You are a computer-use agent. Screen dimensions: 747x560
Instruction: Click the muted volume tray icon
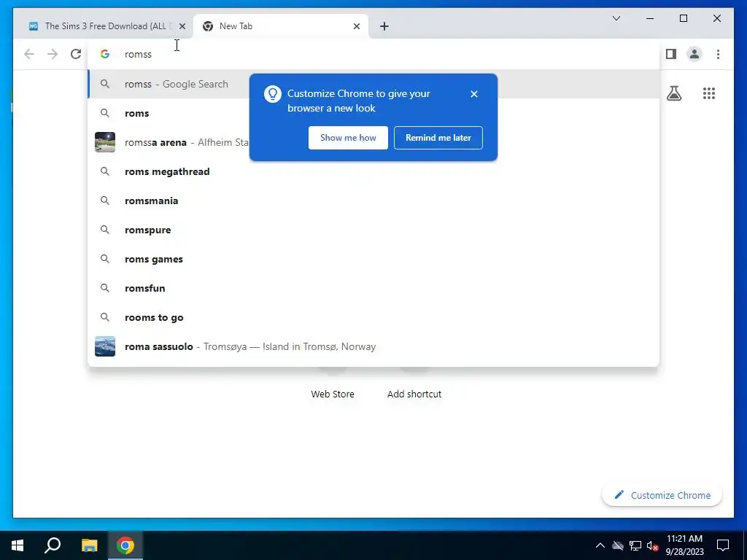click(652, 545)
